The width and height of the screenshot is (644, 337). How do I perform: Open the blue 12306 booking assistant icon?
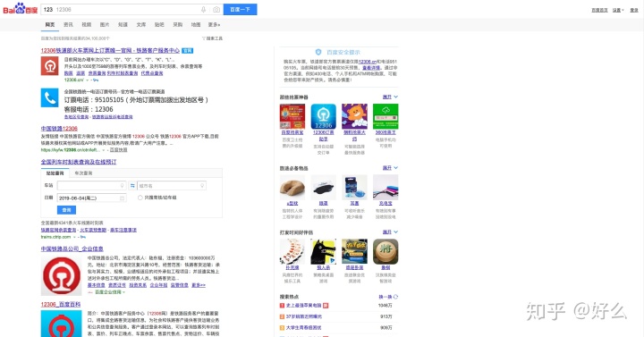(323, 116)
